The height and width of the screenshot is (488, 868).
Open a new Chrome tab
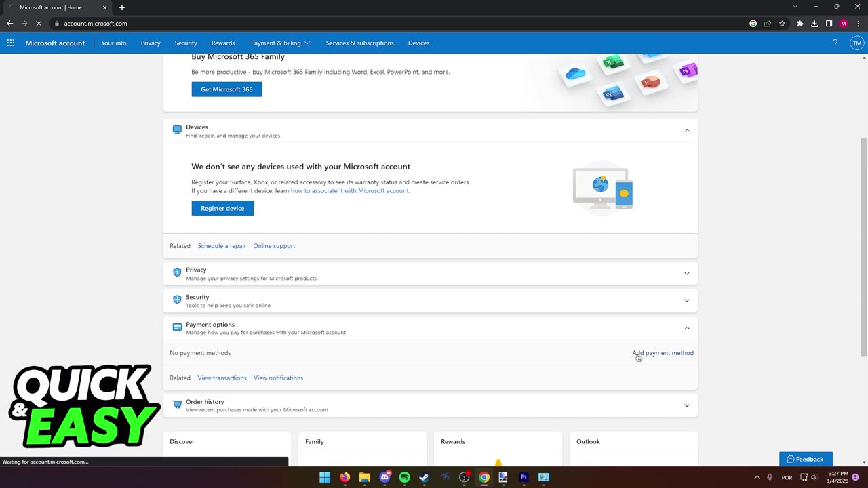click(x=122, y=7)
